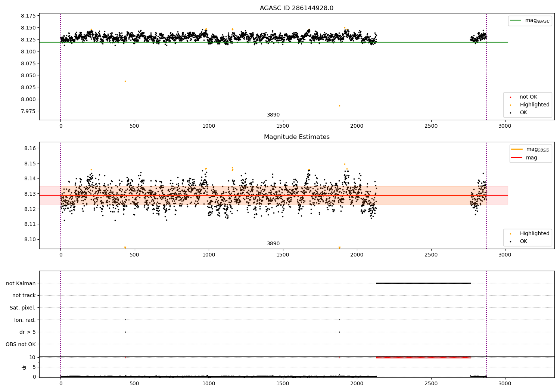Click the 'Ion. rad.' row label
Viewport: 560px width, 392px height.
click(x=25, y=320)
